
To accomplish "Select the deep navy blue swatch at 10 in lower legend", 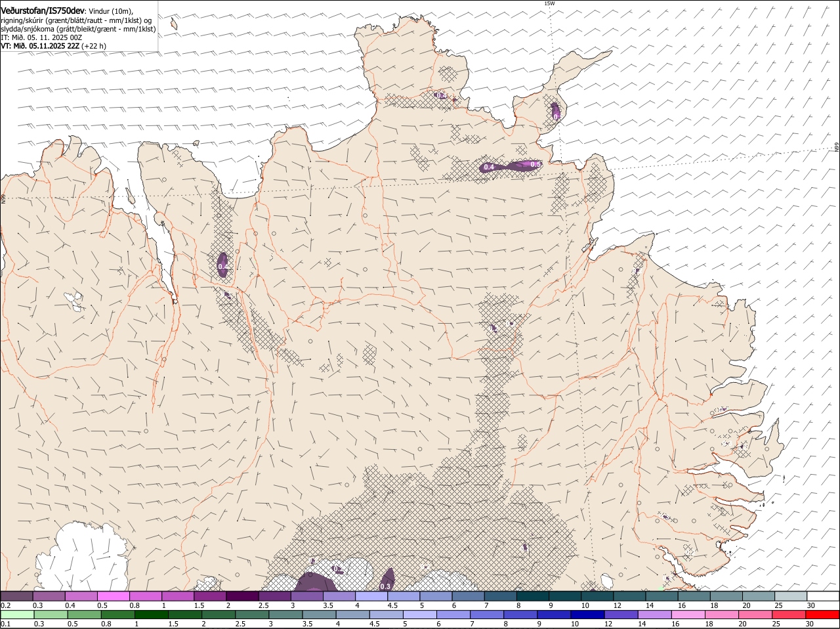I will coord(587,615).
